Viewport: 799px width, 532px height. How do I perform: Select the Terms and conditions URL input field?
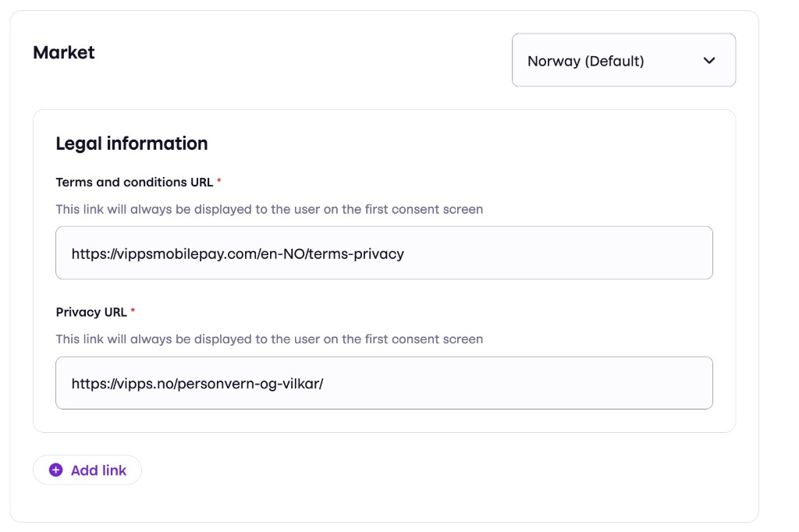[384, 252]
